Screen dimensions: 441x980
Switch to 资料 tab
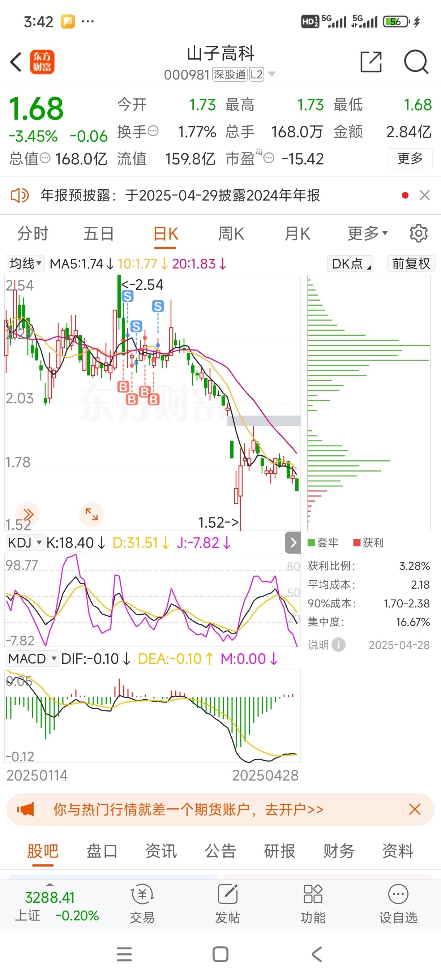click(x=398, y=851)
